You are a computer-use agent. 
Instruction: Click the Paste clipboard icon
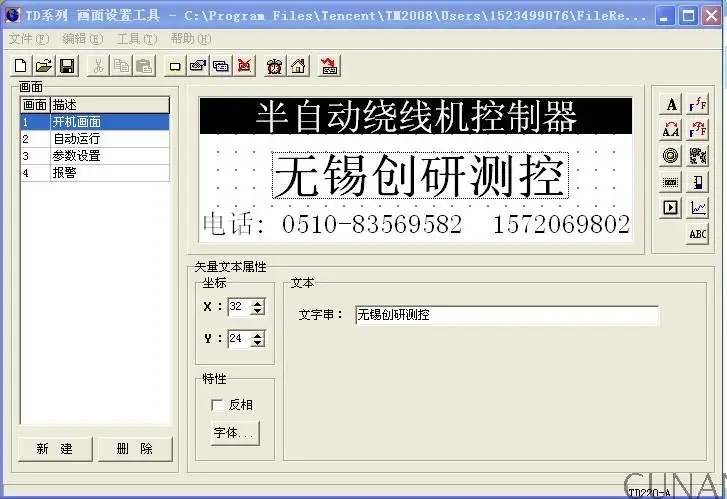tap(144, 66)
